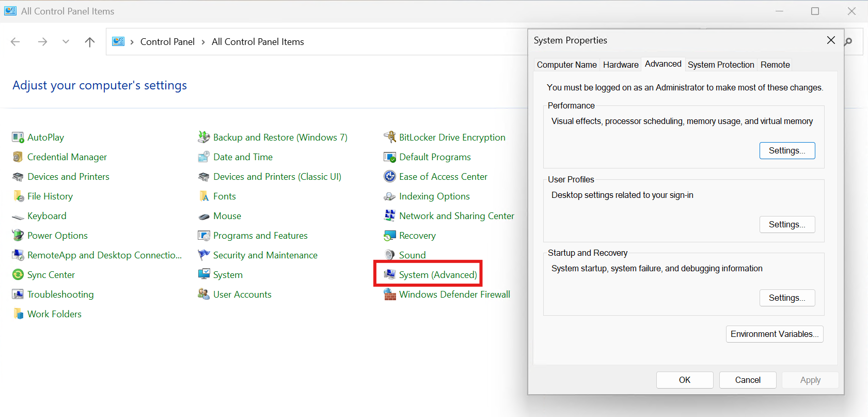Screen dimensions: 868x417
Task: Expand the chevron after Control Panel breadcrumb
Action: [203, 42]
